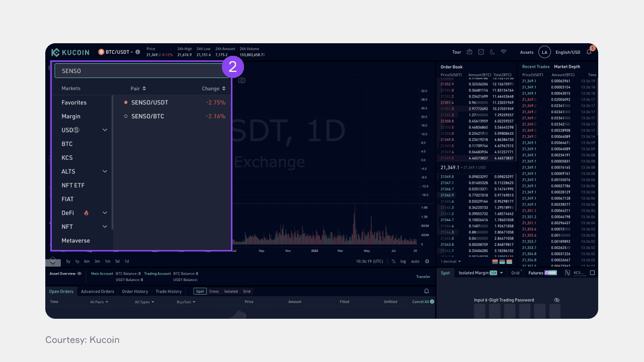Toggle chart log scale
Screen dimensions: 644x362
click(x=403, y=261)
